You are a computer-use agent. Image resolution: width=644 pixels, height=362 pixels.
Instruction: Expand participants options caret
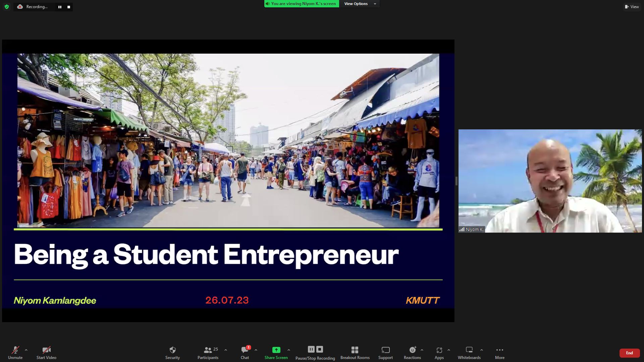pyautogui.click(x=226, y=350)
